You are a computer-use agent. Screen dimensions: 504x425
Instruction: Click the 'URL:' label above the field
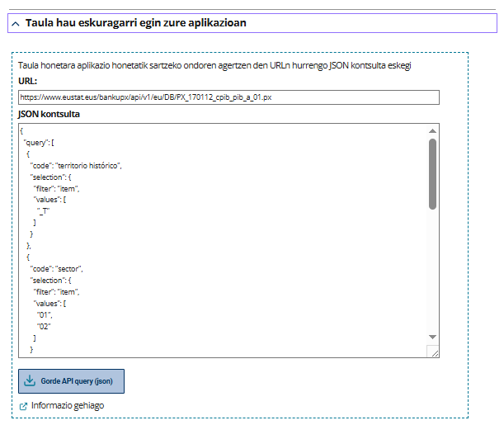point(28,81)
